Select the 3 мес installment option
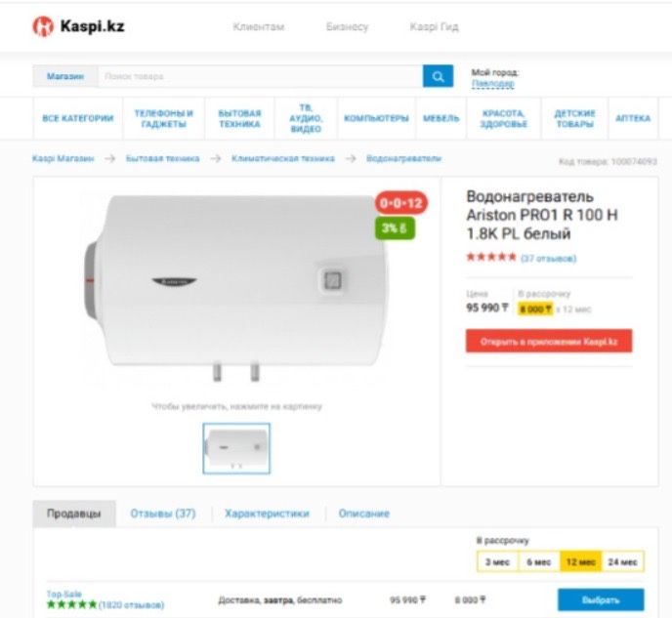 click(497, 562)
